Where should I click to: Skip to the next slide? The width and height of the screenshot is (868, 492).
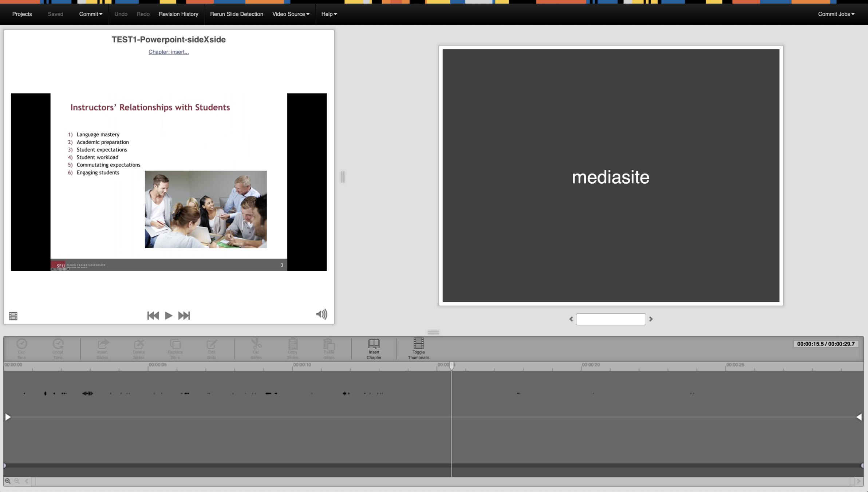(x=184, y=316)
